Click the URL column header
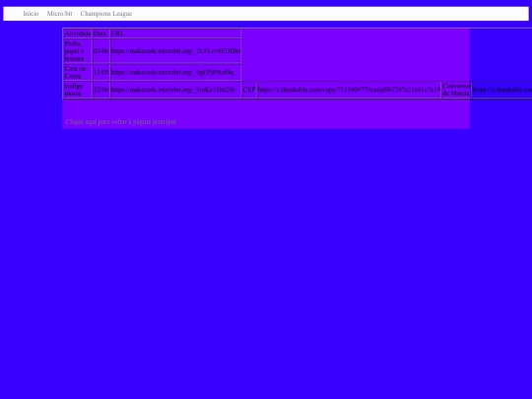The height and width of the screenshot is (399, 532). tap(175, 33)
